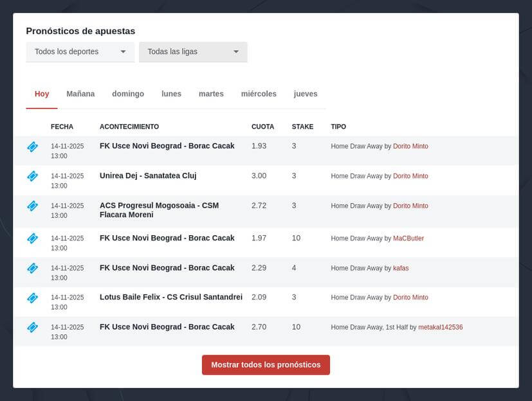Click the CUOTA column header

click(262, 127)
